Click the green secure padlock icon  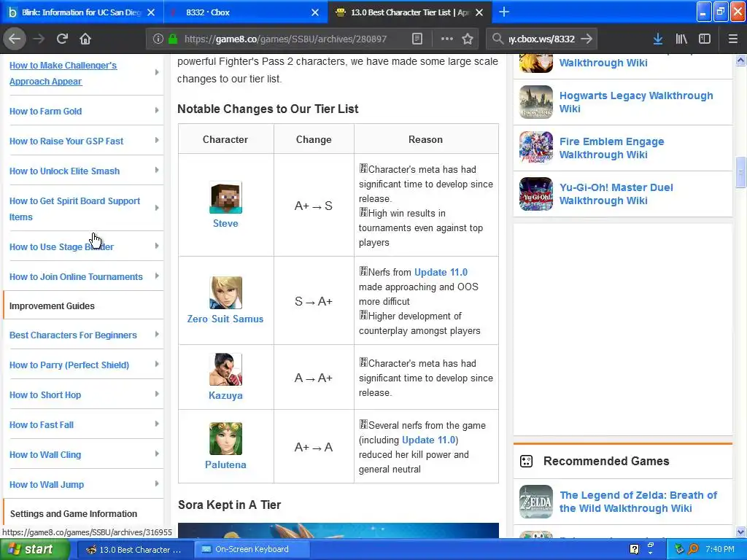point(173,39)
